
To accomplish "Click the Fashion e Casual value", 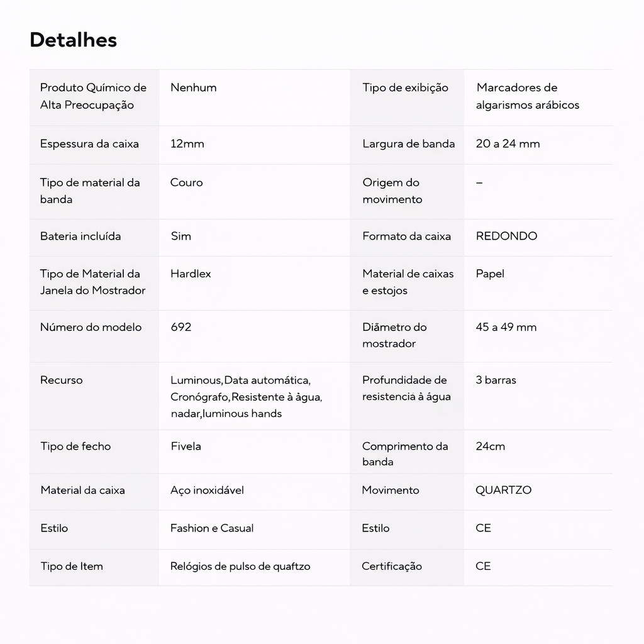I will (212, 528).
